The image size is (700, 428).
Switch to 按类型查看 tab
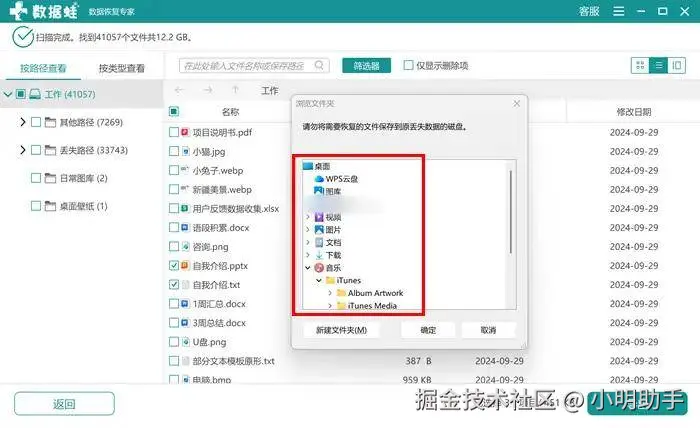[x=121, y=68]
